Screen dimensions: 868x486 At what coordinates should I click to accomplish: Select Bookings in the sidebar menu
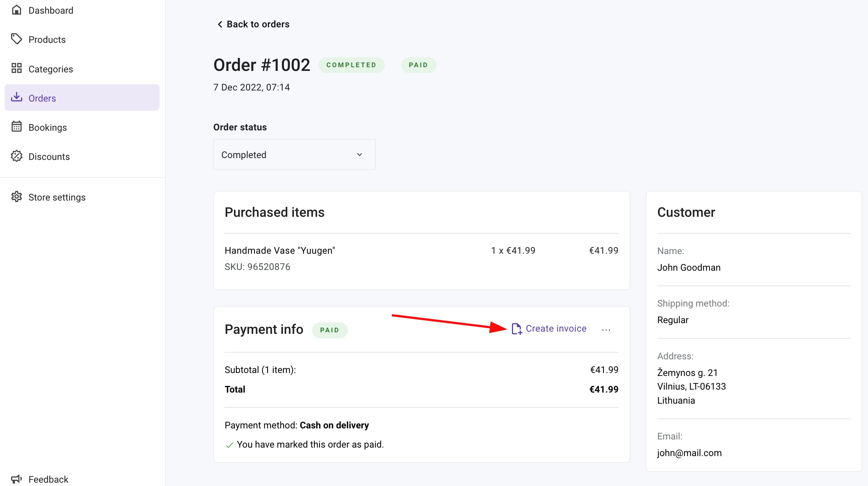48,127
